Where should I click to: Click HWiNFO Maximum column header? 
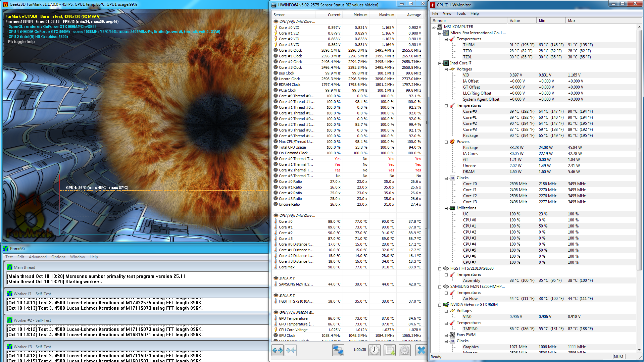pyautogui.click(x=383, y=15)
